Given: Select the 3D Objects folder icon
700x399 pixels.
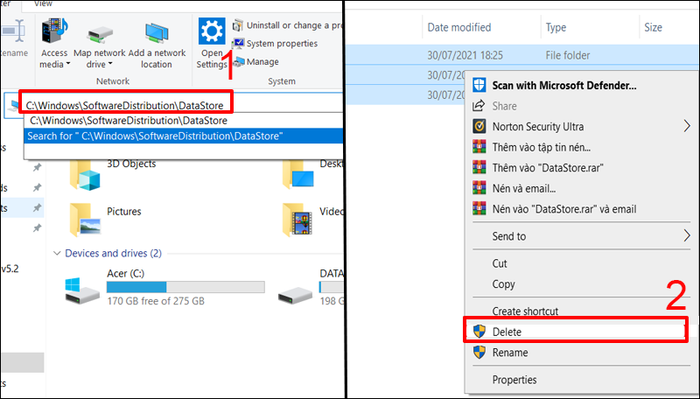Looking at the screenshot, I should [x=85, y=175].
